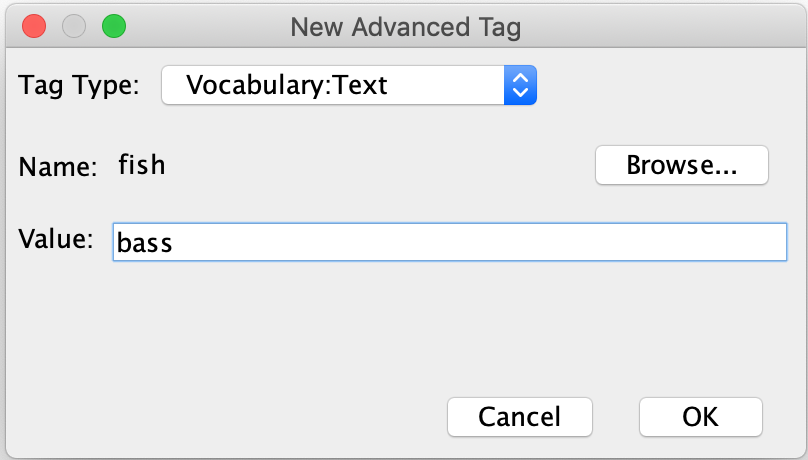808x460 pixels.
Task: Click the green zoom window button
Action: point(114,26)
